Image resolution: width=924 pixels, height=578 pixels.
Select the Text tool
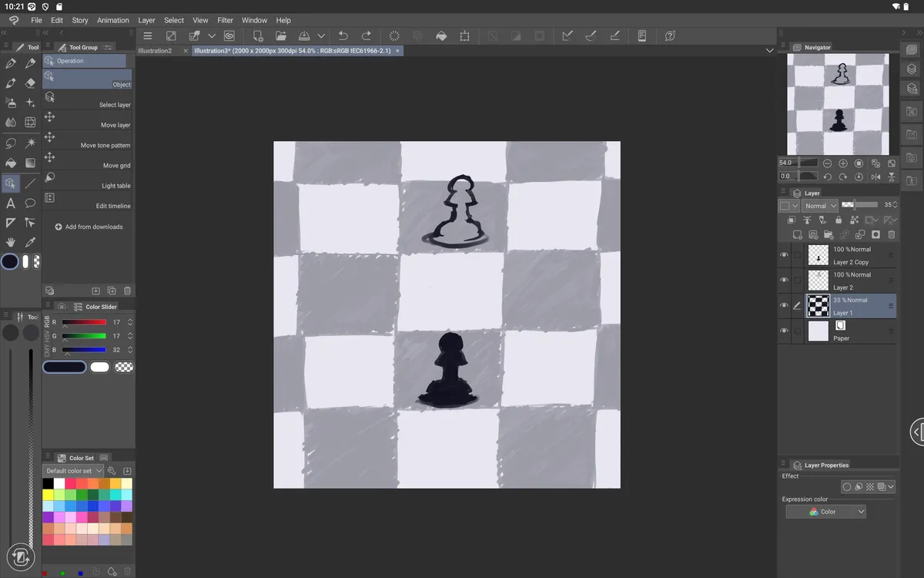pos(11,203)
